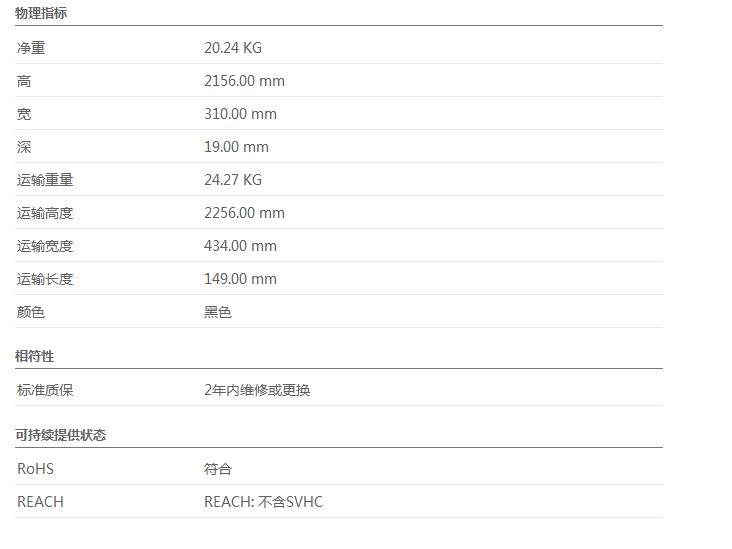Click the 434.00 mm shipping width value
This screenshot has width=732, height=549.
pyautogui.click(x=240, y=246)
